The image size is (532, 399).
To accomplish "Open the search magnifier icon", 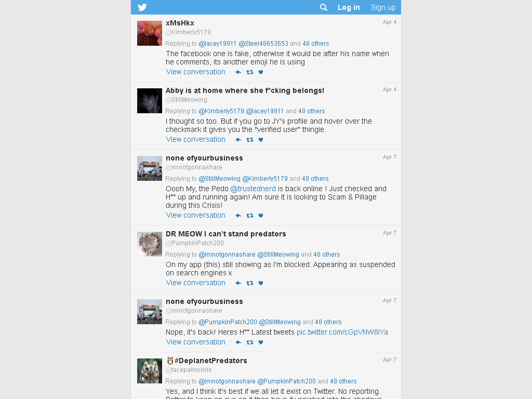I will point(323,7).
